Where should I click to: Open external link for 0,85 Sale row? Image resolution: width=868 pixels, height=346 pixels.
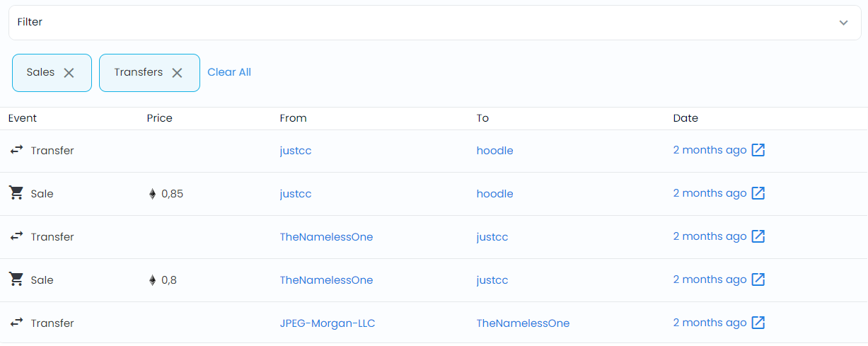[758, 193]
